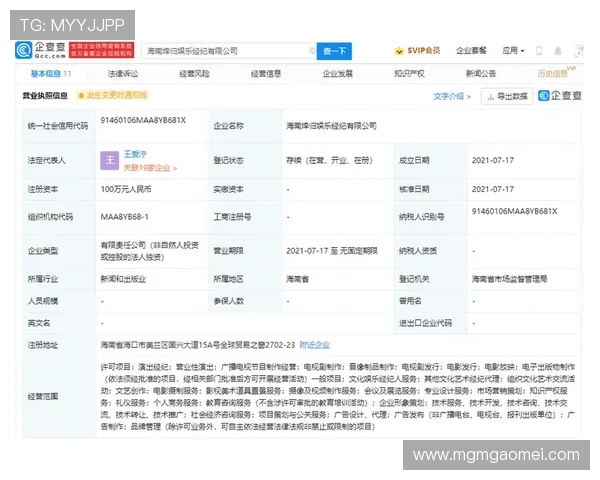Clear the search box with the X icon

[x=312, y=51]
